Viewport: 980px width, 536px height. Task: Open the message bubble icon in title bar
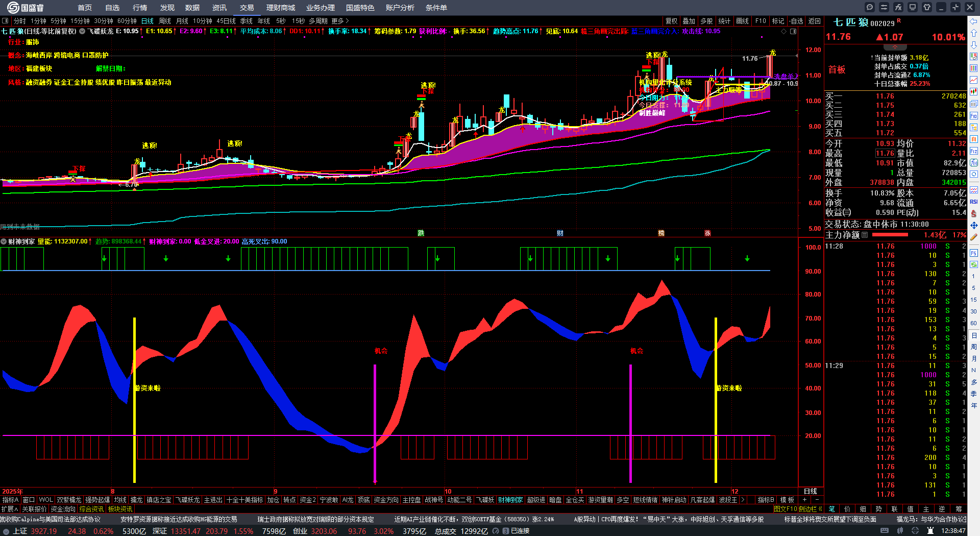point(870,7)
